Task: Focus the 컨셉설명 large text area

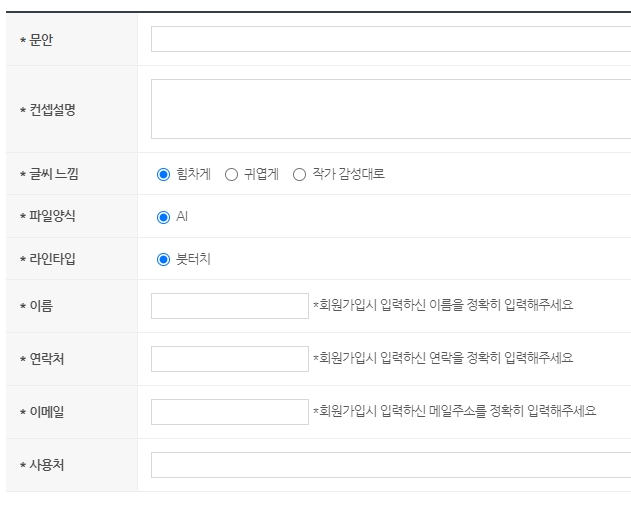Action: point(391,109)
